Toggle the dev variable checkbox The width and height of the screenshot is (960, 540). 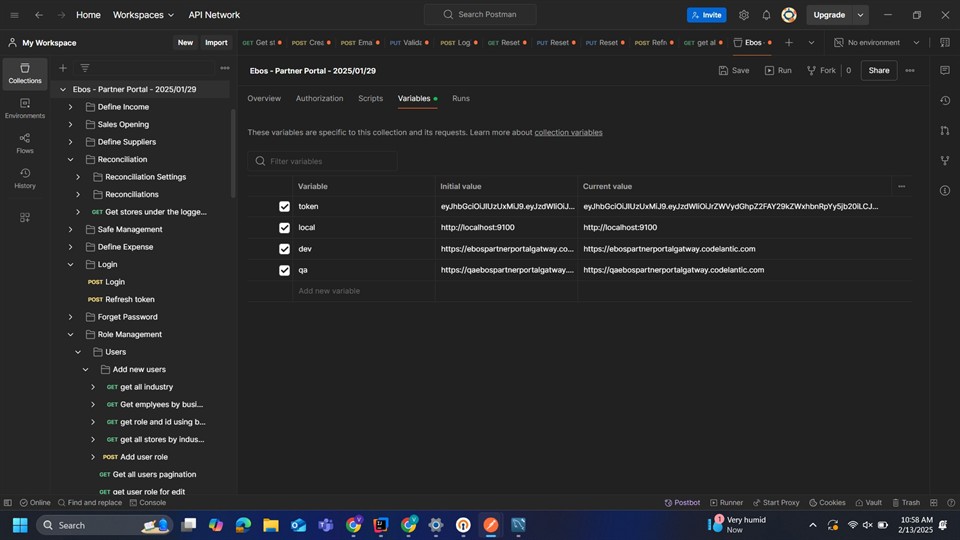pos(284,249)
